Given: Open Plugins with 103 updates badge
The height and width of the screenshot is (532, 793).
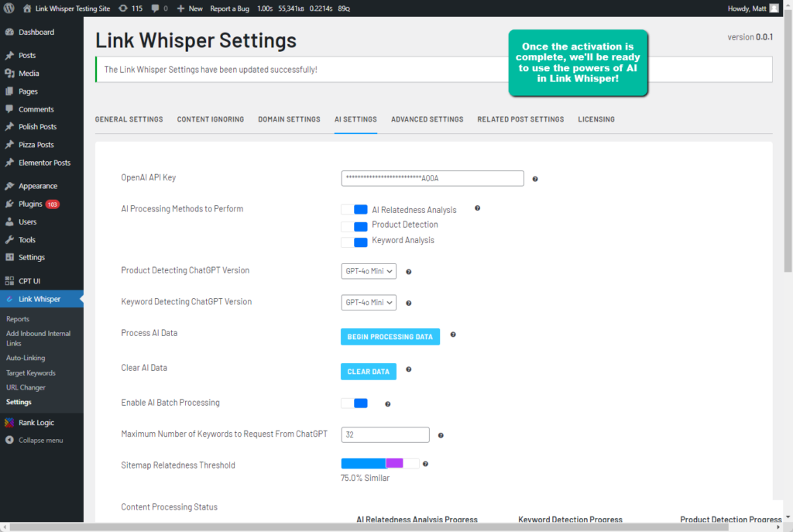Looking at the screenshot, I should click(42, 204).
